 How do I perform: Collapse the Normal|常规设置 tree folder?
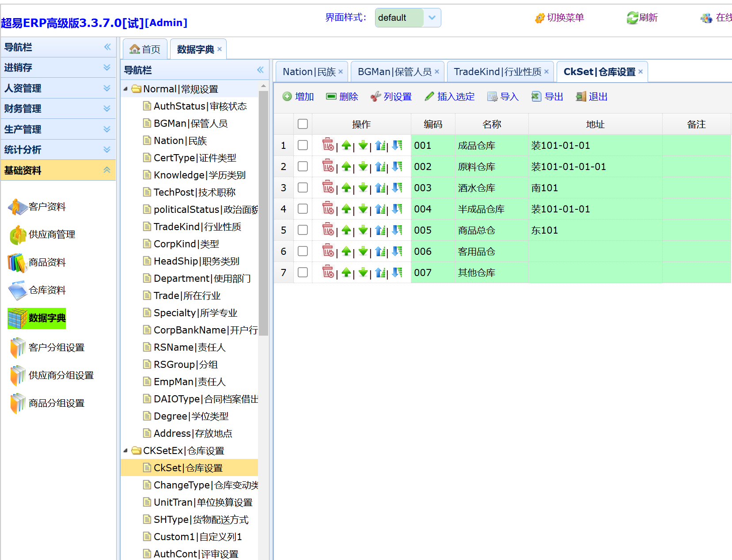125,89
